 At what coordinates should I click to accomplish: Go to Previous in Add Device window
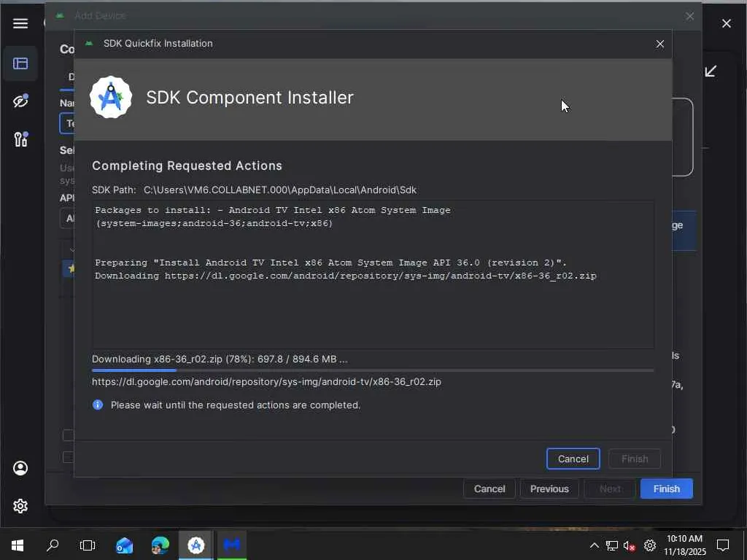(549, 489)
